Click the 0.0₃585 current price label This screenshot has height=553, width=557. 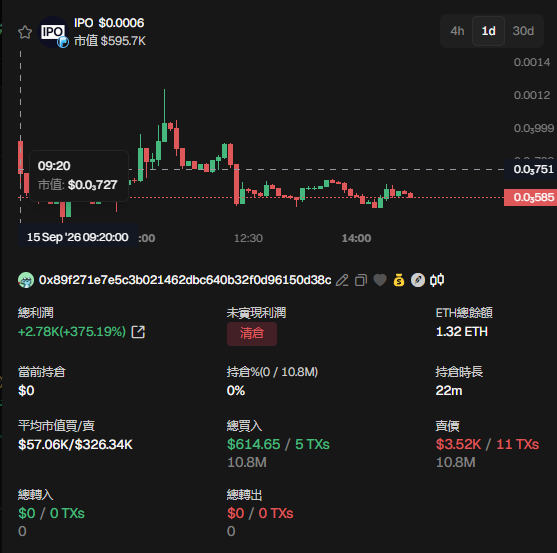(531, 197)
